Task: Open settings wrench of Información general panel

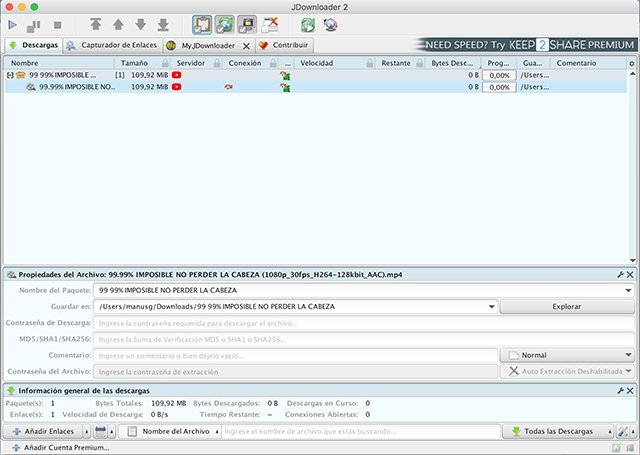Action: (x=621, y=391)
